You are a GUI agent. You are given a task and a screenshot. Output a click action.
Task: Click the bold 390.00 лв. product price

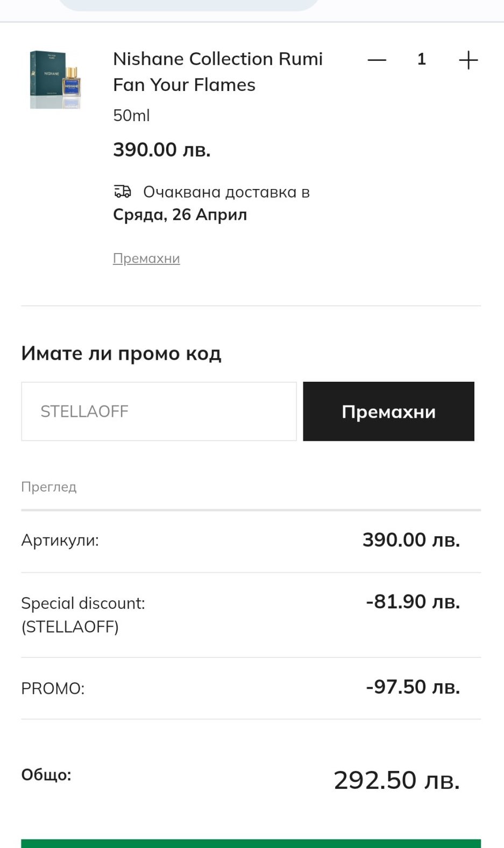click(161, 150)
